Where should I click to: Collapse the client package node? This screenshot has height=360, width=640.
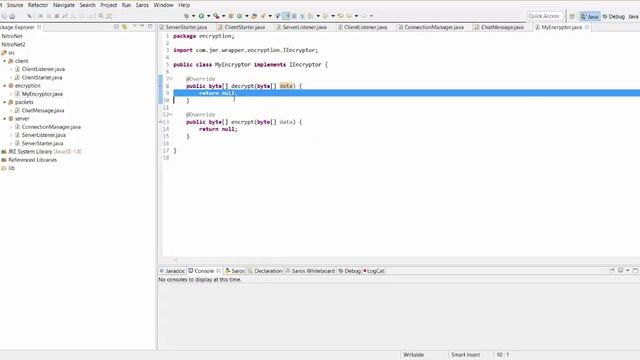click(4, 61)
